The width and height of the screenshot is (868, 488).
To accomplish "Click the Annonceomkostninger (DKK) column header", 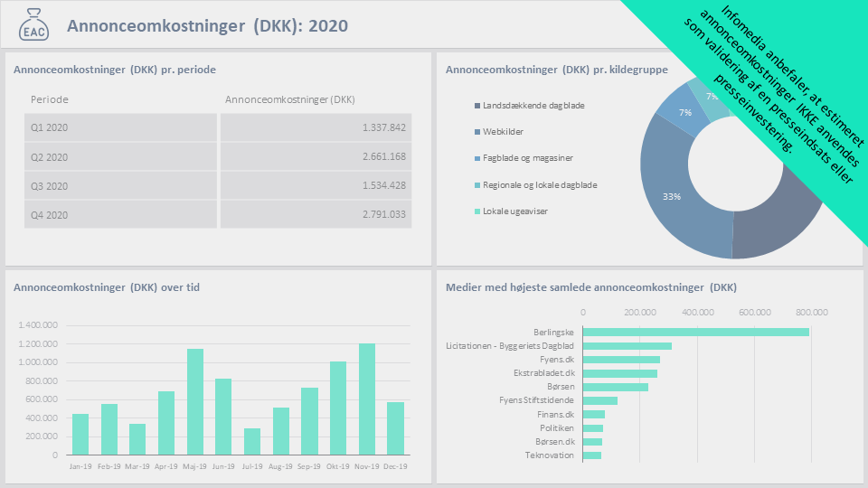I will coord(290,99).
